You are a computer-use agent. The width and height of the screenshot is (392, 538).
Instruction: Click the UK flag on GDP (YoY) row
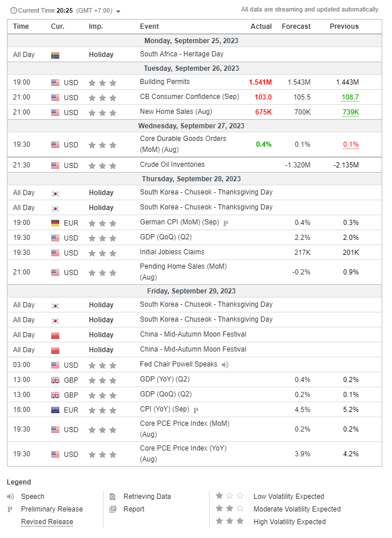(x=55, y=380)
